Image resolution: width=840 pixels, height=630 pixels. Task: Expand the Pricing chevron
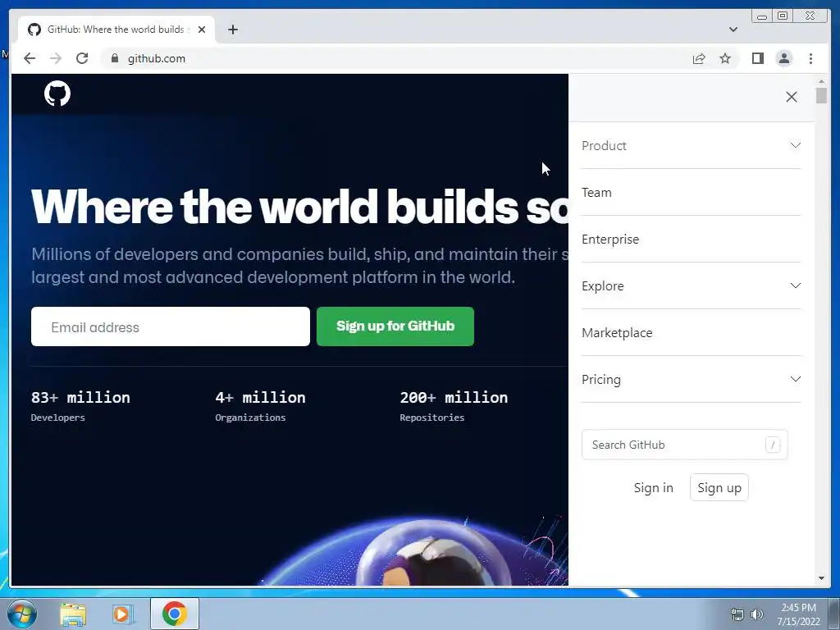click(796, 379)
